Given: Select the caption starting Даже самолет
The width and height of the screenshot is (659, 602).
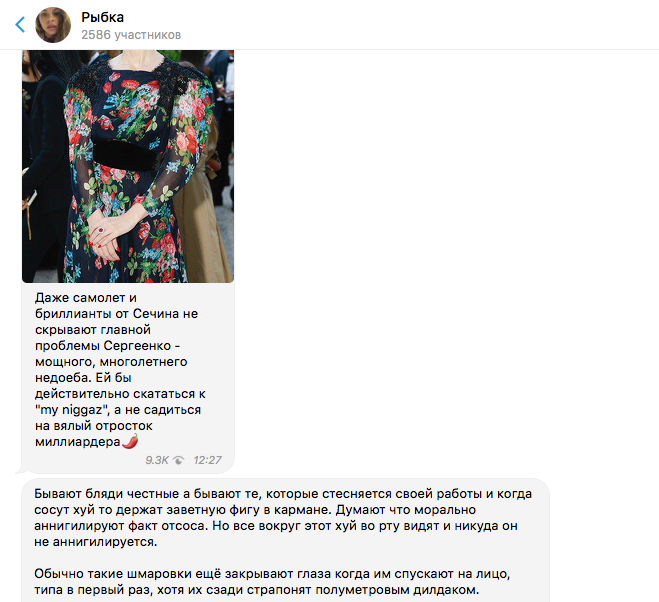Looking at the screenshot, I should [120, 370].
